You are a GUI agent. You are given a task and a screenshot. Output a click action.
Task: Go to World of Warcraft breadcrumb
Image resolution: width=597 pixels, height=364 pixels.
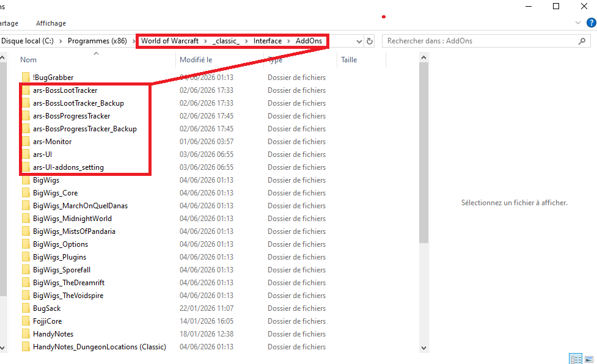[x=170, y=41]
